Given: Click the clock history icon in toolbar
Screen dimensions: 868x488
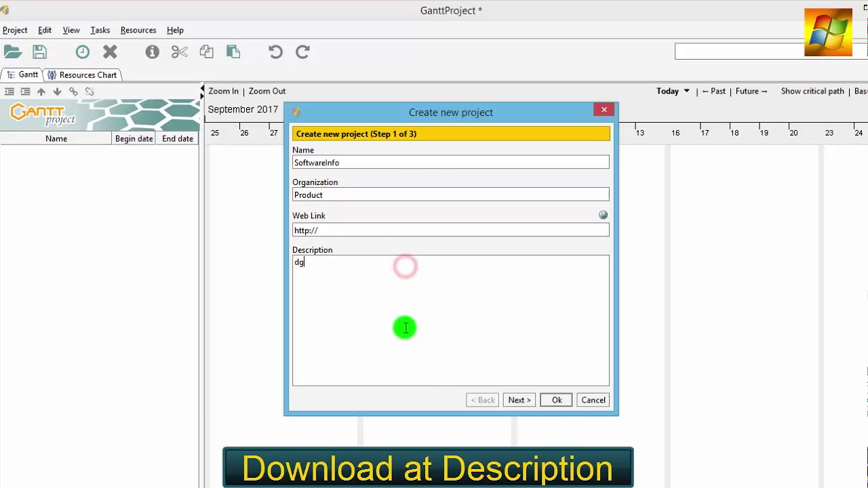Looking at the screenshot, I should (x=82, y=52).
